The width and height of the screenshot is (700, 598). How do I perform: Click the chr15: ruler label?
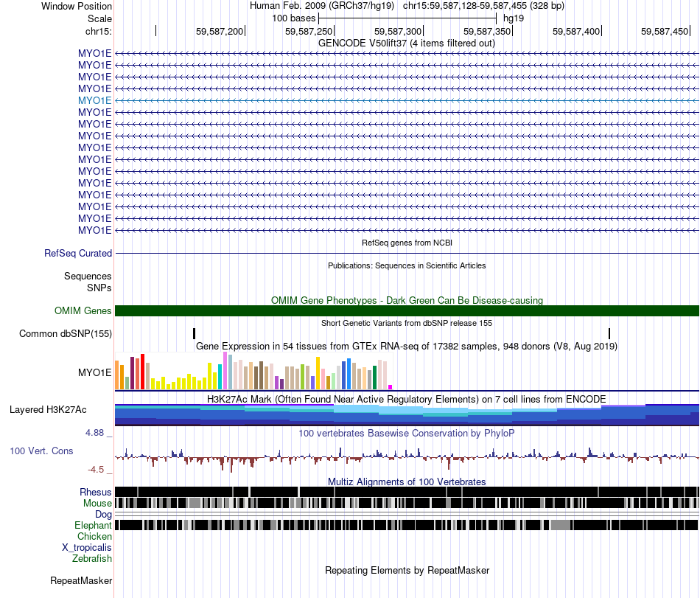tap(98, 31)
